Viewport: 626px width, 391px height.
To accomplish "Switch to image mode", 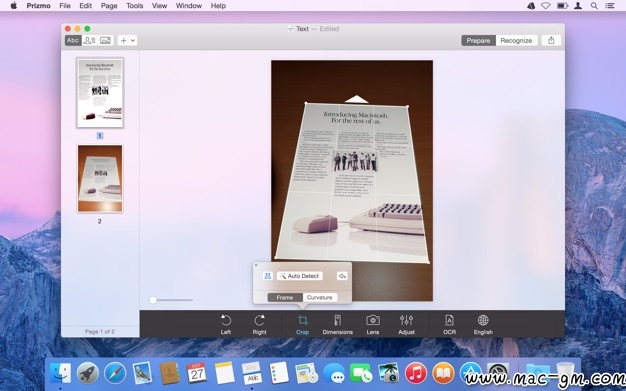I will pos(105,40).
